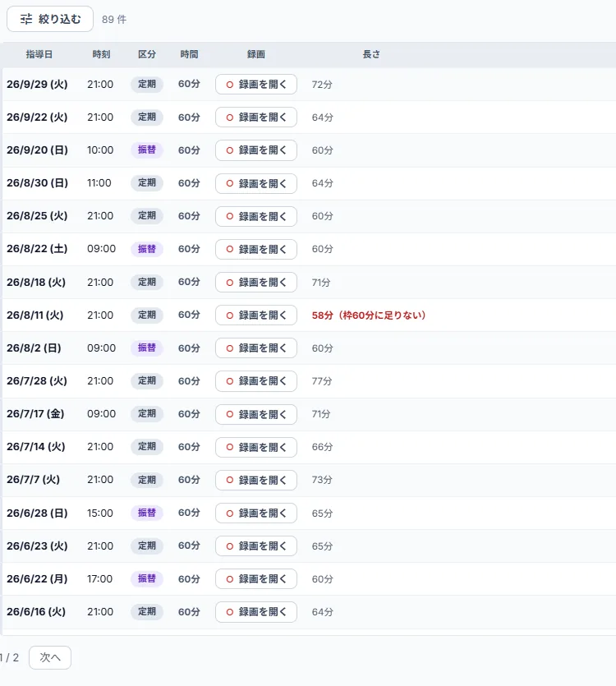Click the 振替 badge on 26/6/28 row

click(146, 513)
